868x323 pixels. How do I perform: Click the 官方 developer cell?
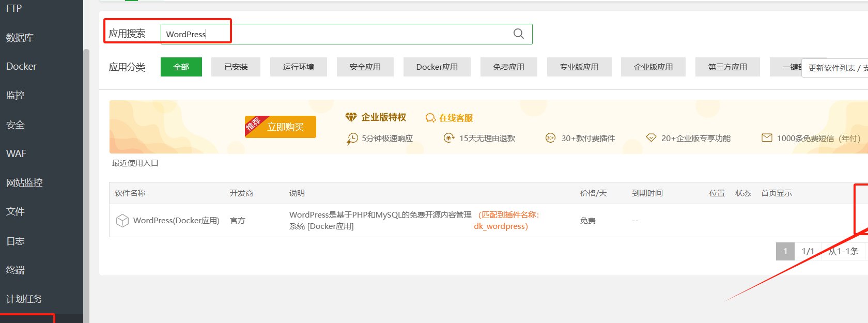pos(238,221)
